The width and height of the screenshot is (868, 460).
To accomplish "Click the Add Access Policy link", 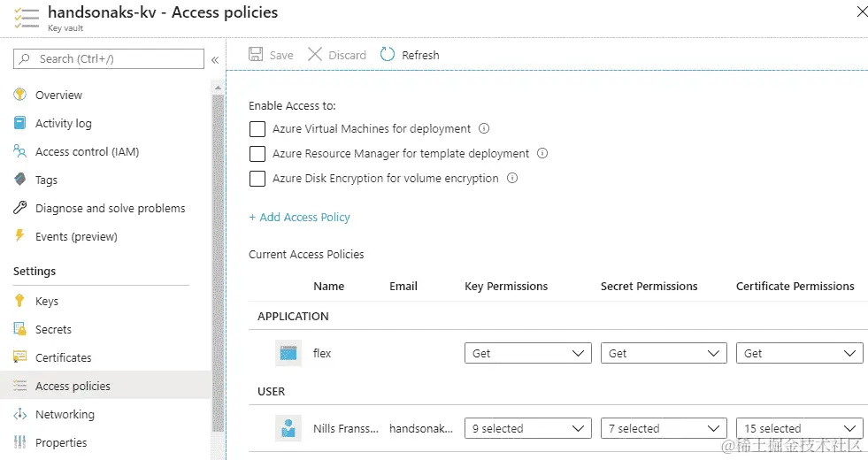I will [299, 217].
